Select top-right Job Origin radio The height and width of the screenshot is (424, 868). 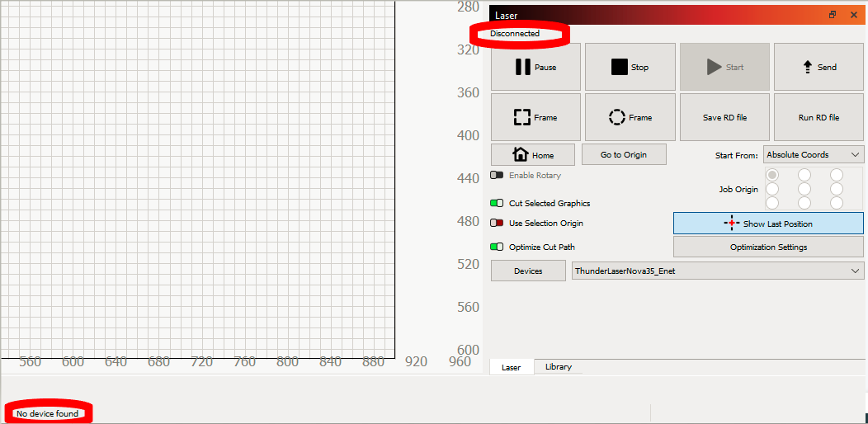point(837,175)
